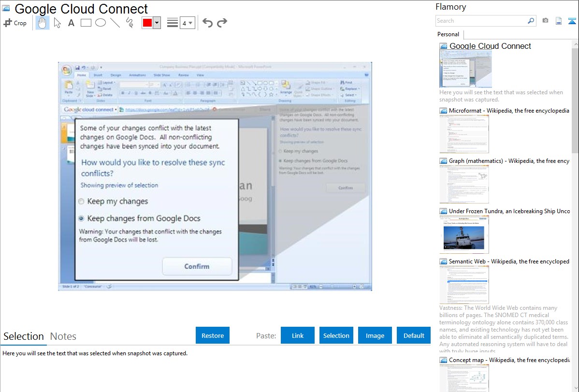This screenshot has width=579, height=392.
Task: Select the arrow pointer tool
Action: coord(57,23)
